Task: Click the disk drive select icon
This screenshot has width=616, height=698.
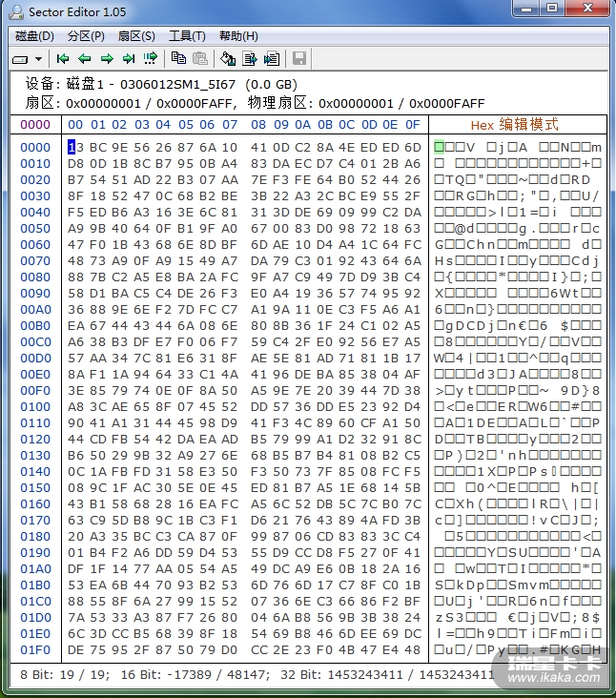Action: pyautogui.click(x=20, y=59)
